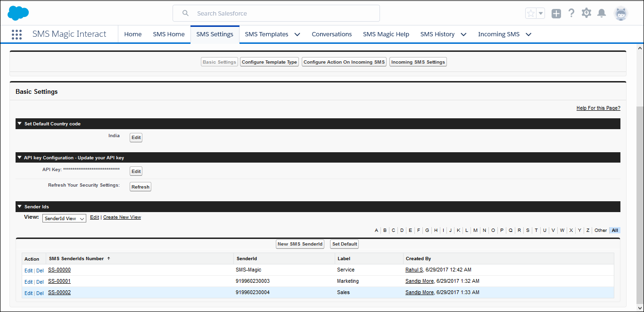Collapse the Set Default Country code section
Image resolution: width=644 pixels, height=312 pixels.
click(x=20, y=124)
